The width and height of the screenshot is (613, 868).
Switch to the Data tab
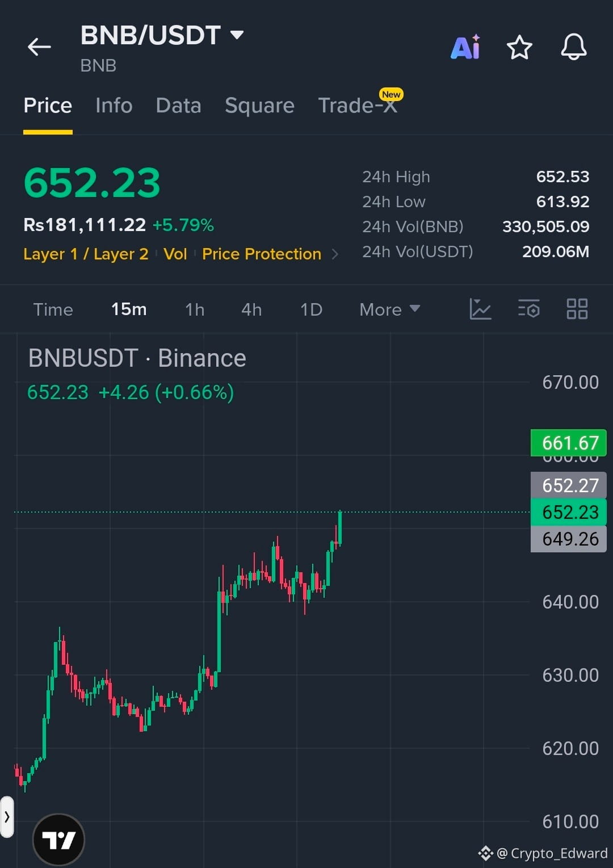pyautogui.click(x=178, y=106)
